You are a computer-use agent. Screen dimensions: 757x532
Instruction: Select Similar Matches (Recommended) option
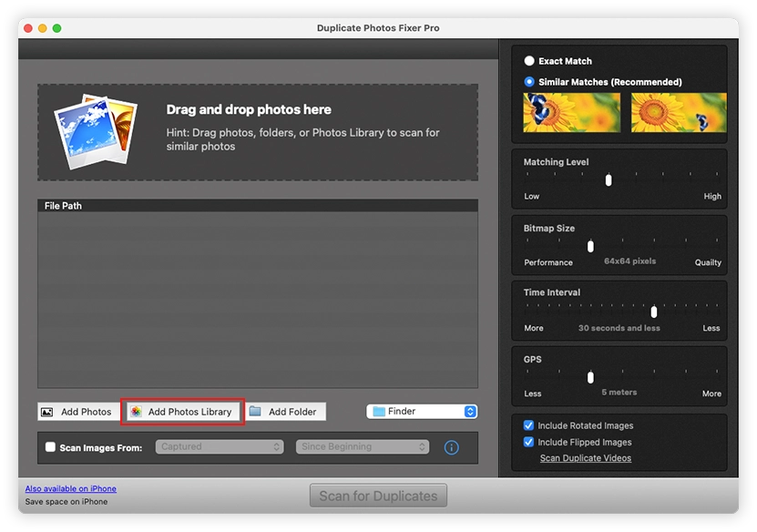point(529,82)
